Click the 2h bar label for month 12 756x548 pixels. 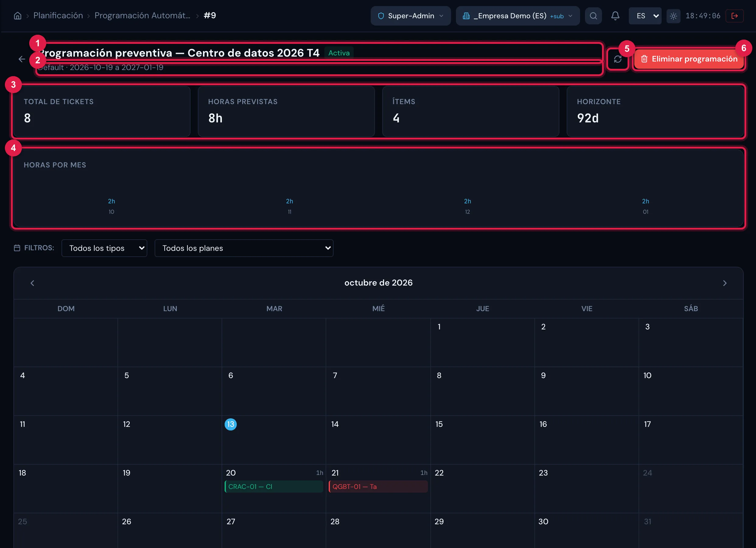(467, 201)
